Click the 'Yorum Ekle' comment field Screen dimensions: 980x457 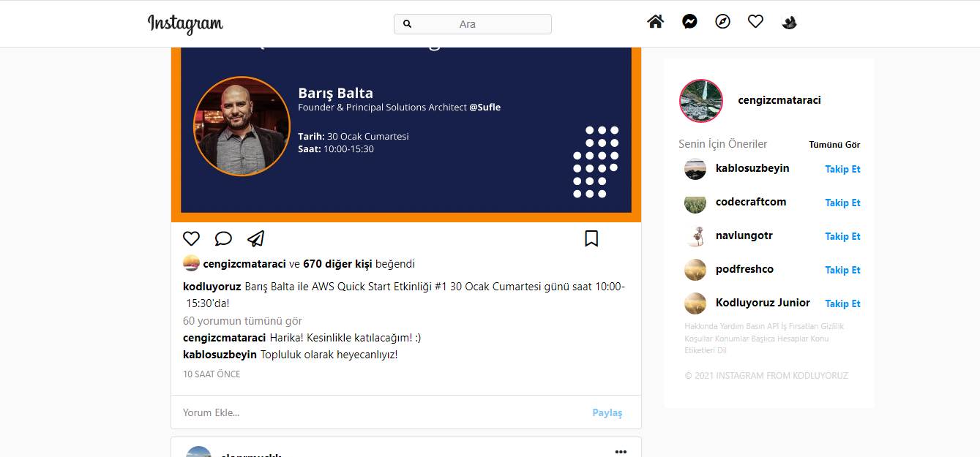(x=211, y=412)
